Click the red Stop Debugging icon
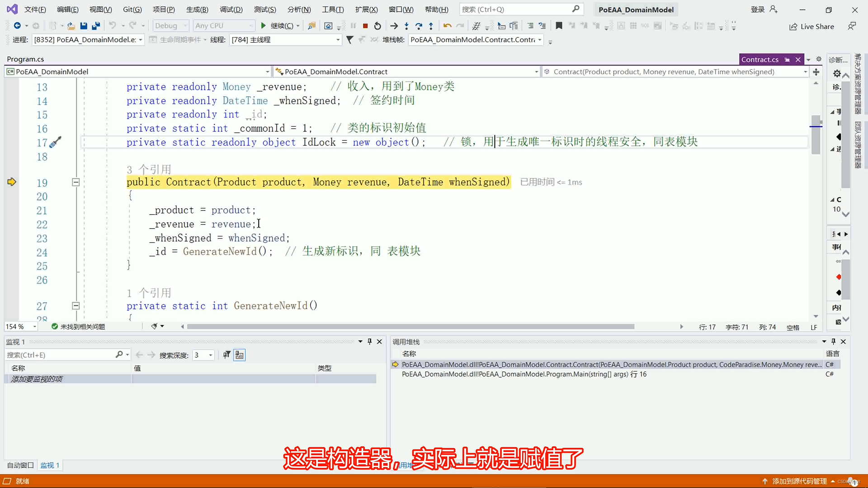This screenshot has height=488, width=868. 365,26
